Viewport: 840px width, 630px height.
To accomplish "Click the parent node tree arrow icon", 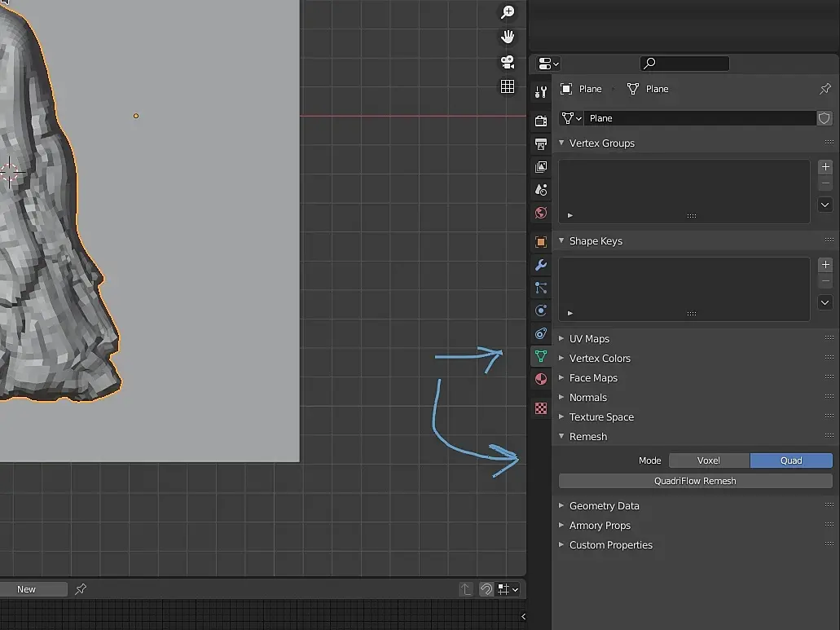I will [466, 590].
